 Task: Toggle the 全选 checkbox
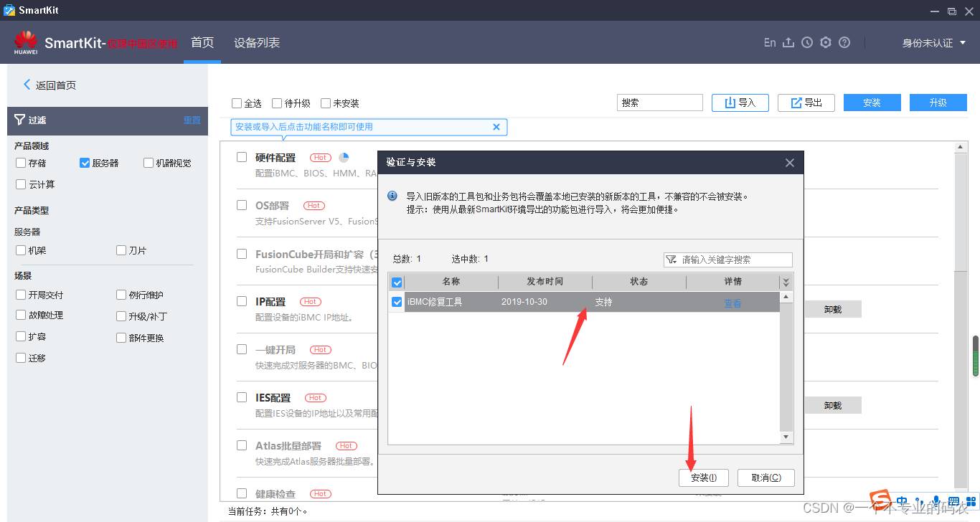tap(237, 103)
